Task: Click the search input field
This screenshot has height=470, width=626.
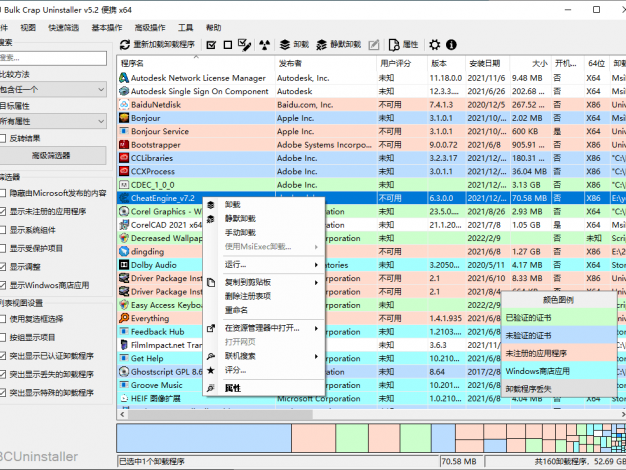Action: [x=53, y=58]
